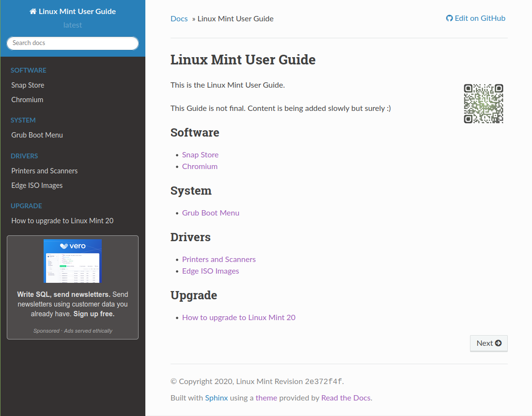532x416 pixels.
Task: Open the Chromium link under Software heading
Action: 200,167
